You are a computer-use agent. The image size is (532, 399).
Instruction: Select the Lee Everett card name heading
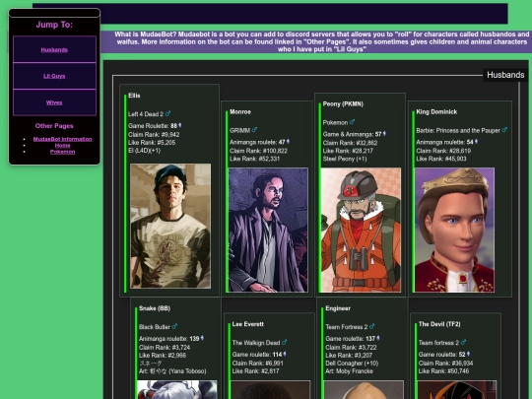pos(248,324)
